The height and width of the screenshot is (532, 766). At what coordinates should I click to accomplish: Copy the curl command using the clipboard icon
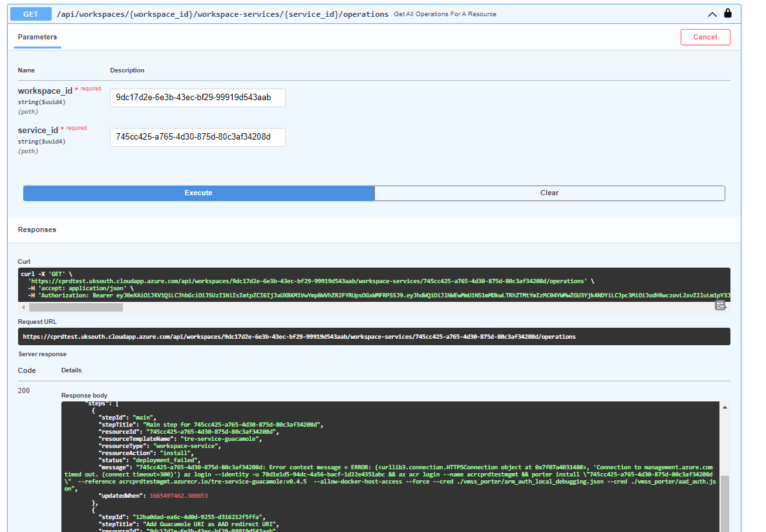point(720,305)
